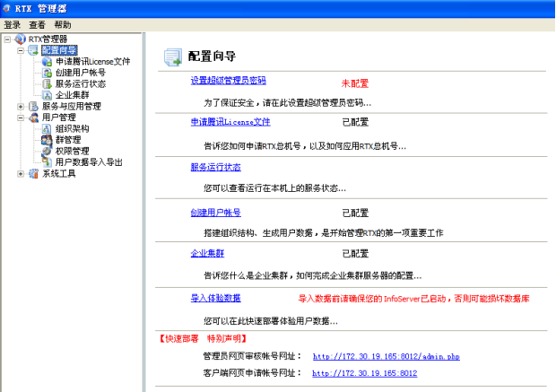Click the 用户数据导入导出 tree icon

point(47,162)
